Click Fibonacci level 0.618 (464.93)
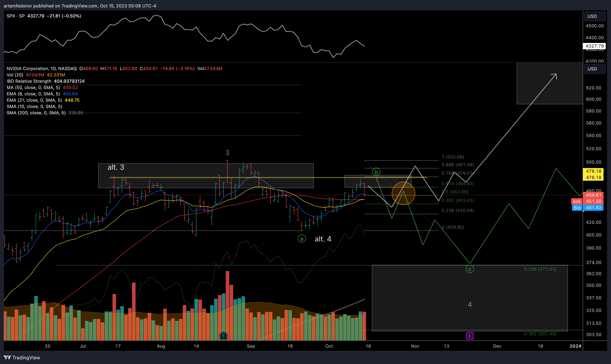611x364 pixels. pyautogui.click(x=458, y=183)
